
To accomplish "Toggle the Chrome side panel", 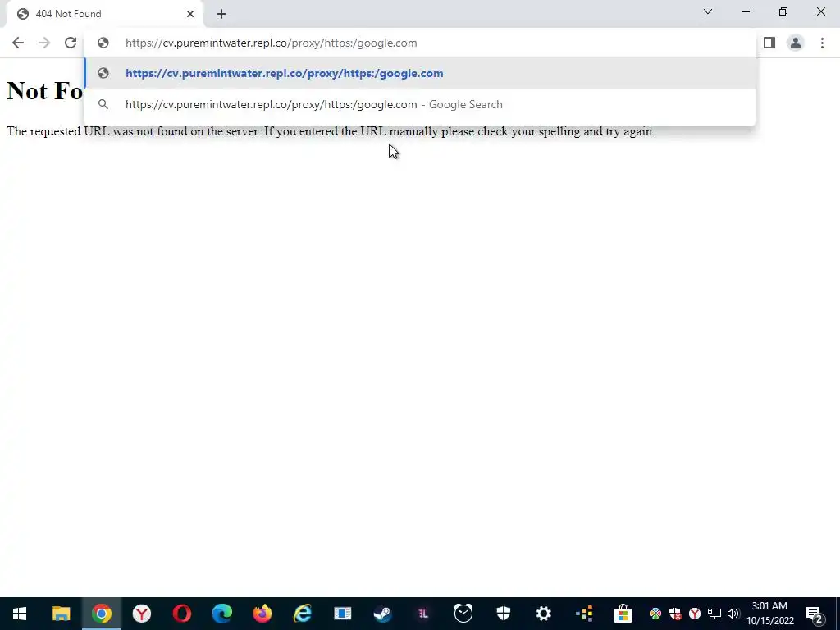I will [769, 43].
